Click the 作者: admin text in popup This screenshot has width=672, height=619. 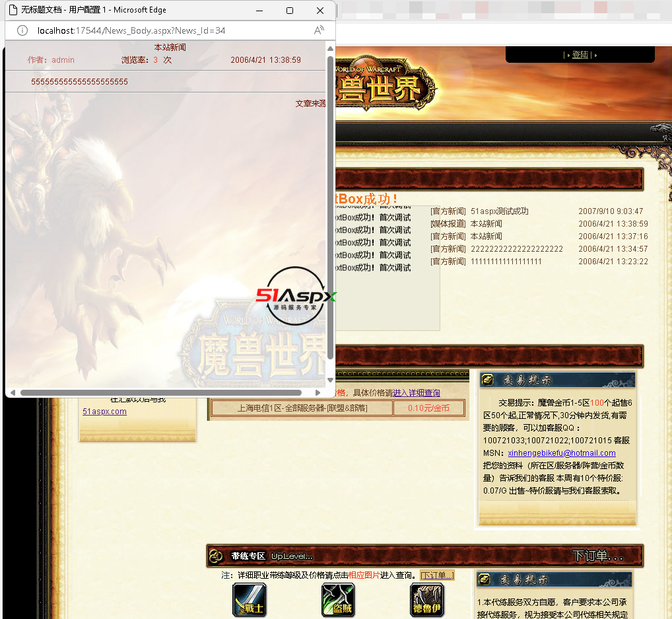coord(51,60)
